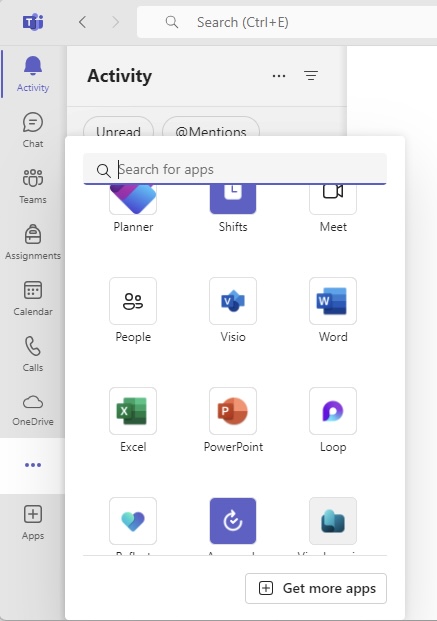
Task: Toggle the @Mentions filter chip
Action: (211, 127)
